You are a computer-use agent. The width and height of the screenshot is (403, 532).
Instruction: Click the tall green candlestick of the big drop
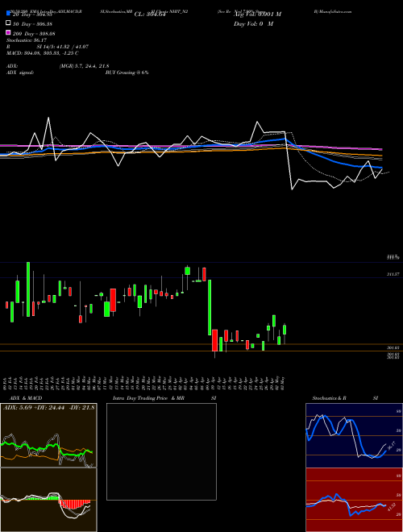tap(210, 307)
